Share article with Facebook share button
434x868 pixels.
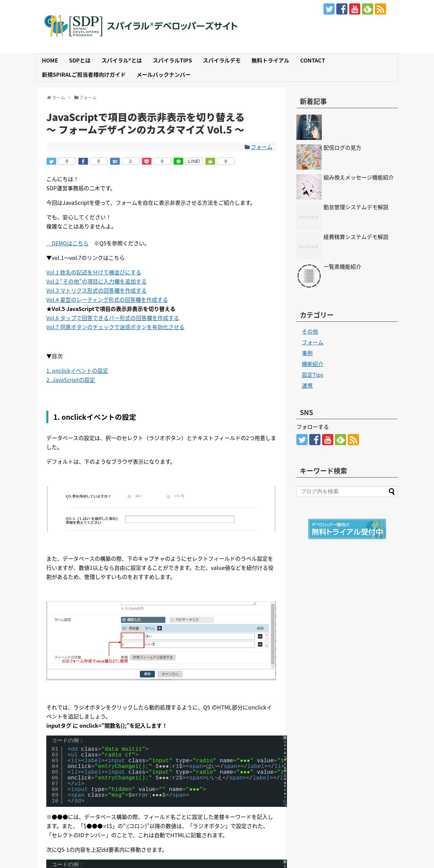[x=83, y=161]
